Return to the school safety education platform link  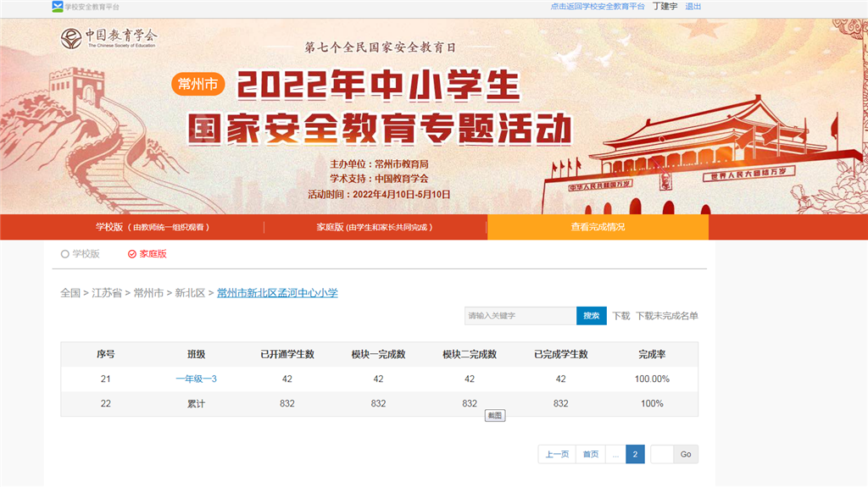[598, 7]
